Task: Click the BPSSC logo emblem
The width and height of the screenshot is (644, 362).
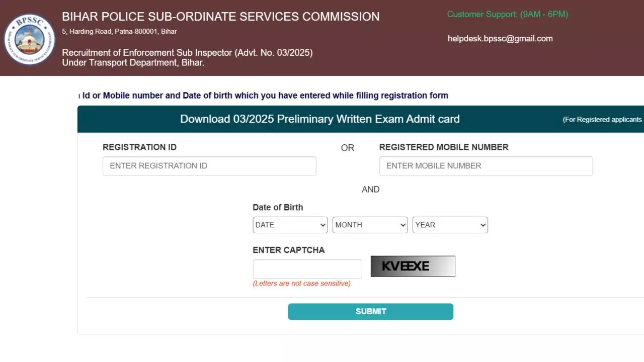Action: (30, 39)
